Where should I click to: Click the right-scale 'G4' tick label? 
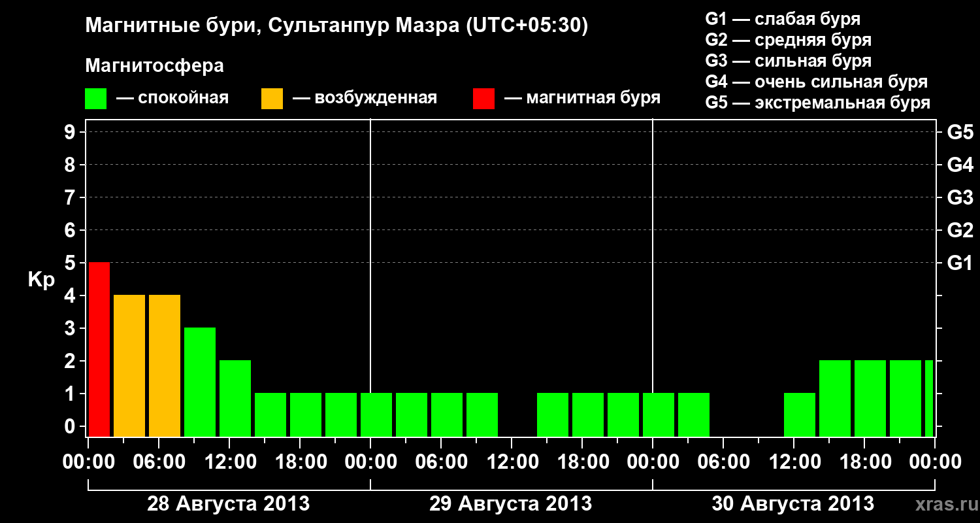pos(960,165)
